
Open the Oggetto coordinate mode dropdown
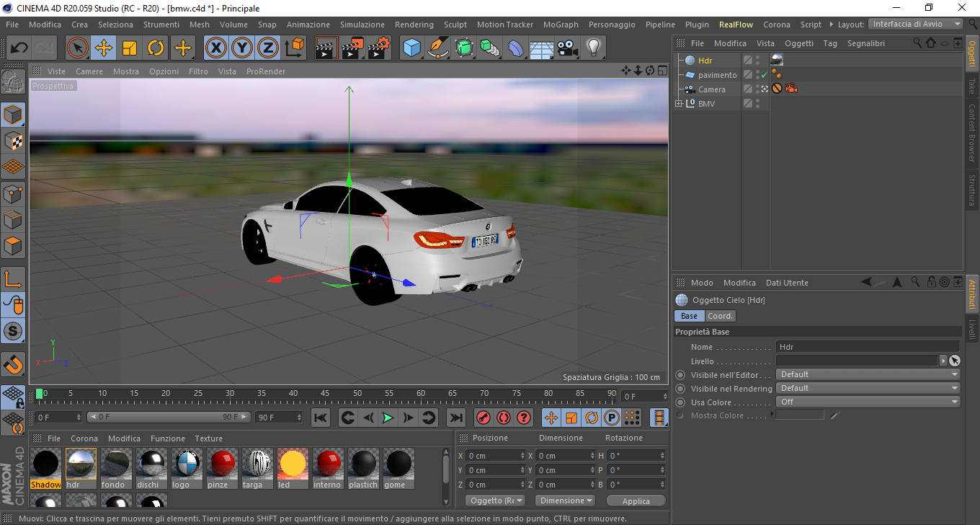pos(495,500)
